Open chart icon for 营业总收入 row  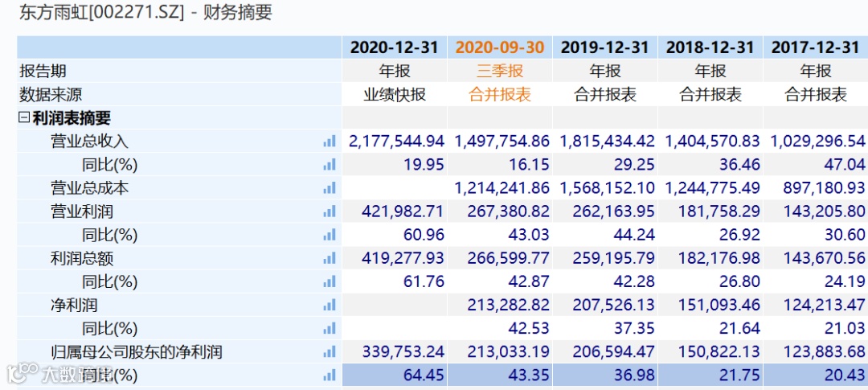[x=330, y=142]
